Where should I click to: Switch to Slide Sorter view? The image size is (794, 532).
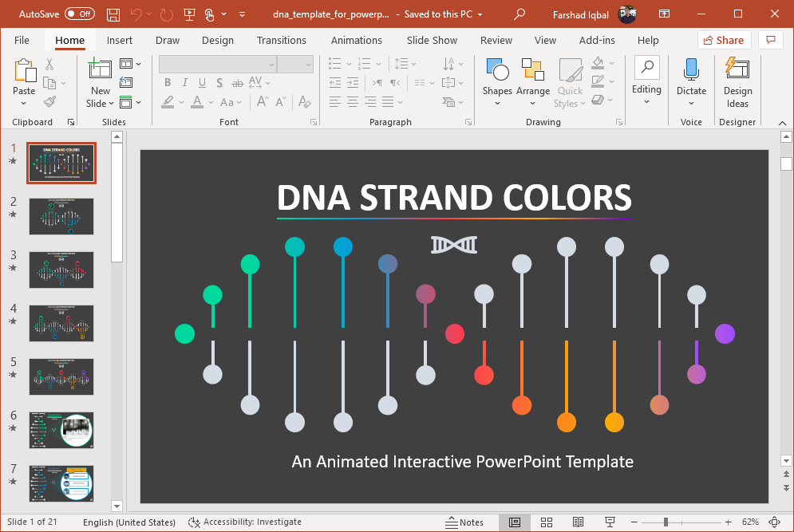tap(547, 522)
